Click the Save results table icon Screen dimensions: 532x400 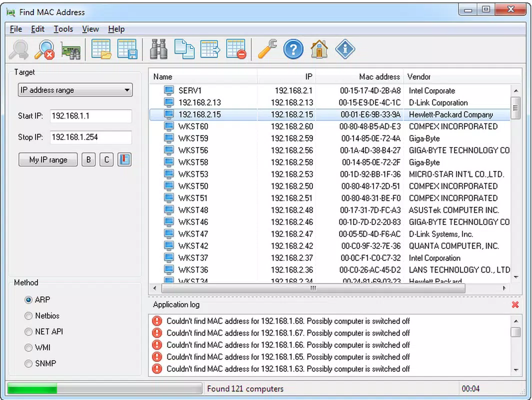tap(127, 49)
